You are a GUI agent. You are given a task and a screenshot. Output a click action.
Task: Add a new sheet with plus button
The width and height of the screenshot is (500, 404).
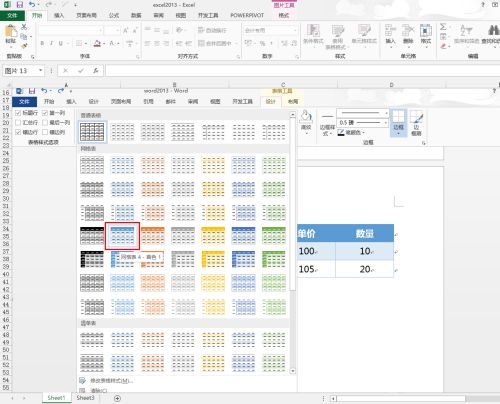117,398
